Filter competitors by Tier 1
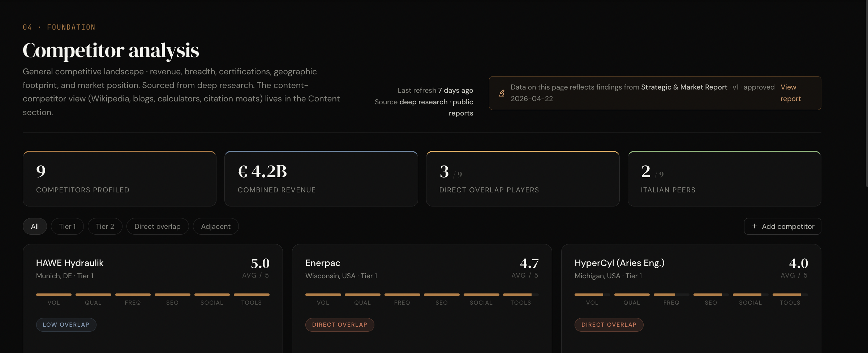 (x=67, y=226)
